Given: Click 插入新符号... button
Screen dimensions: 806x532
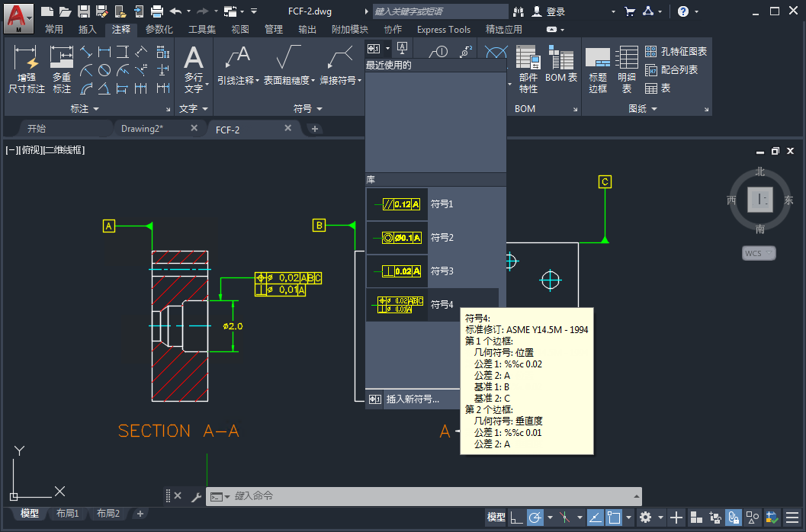Looking at the screenshot, I should pos(413,399).
